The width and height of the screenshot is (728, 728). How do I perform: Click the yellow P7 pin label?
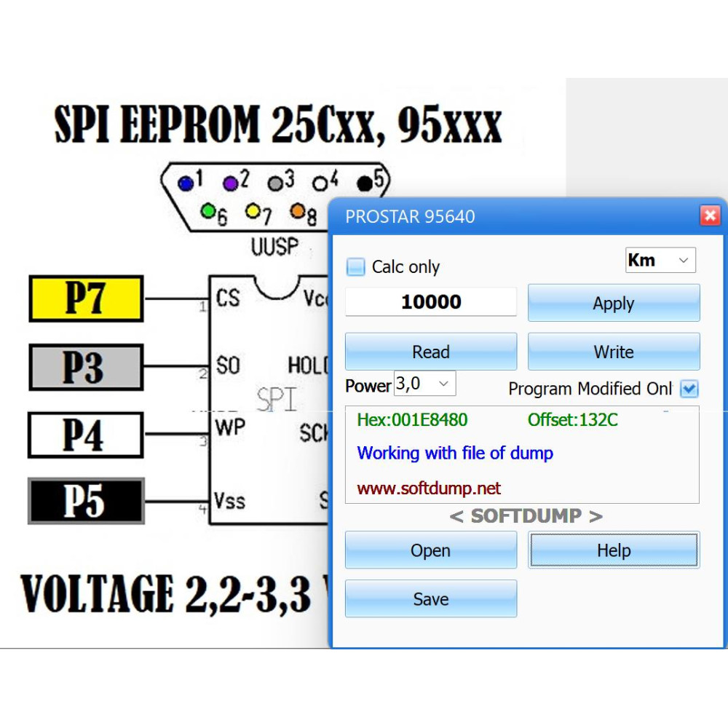[86, 298]
